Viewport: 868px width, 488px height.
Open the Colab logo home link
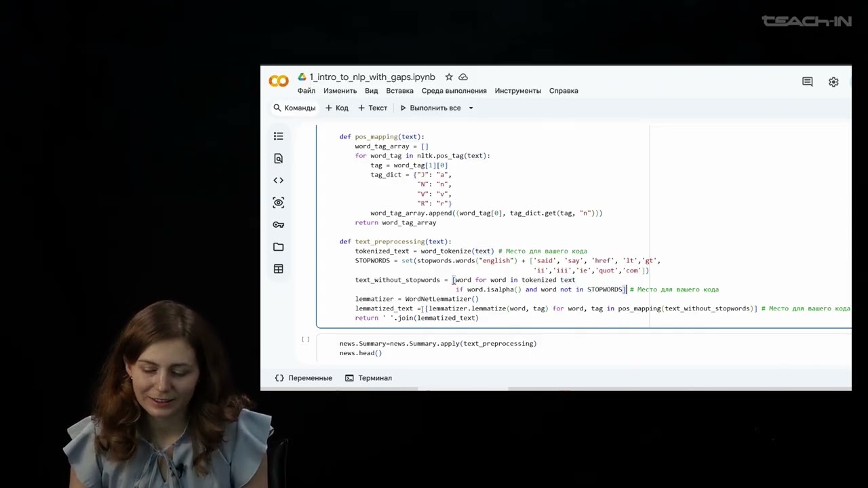[279, 81]
